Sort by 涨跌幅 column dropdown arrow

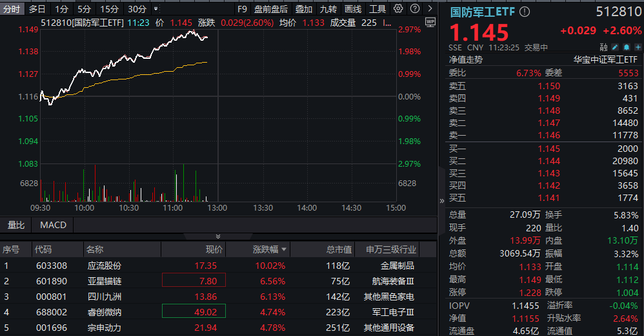pyautogui.click(x=284, y=249)
